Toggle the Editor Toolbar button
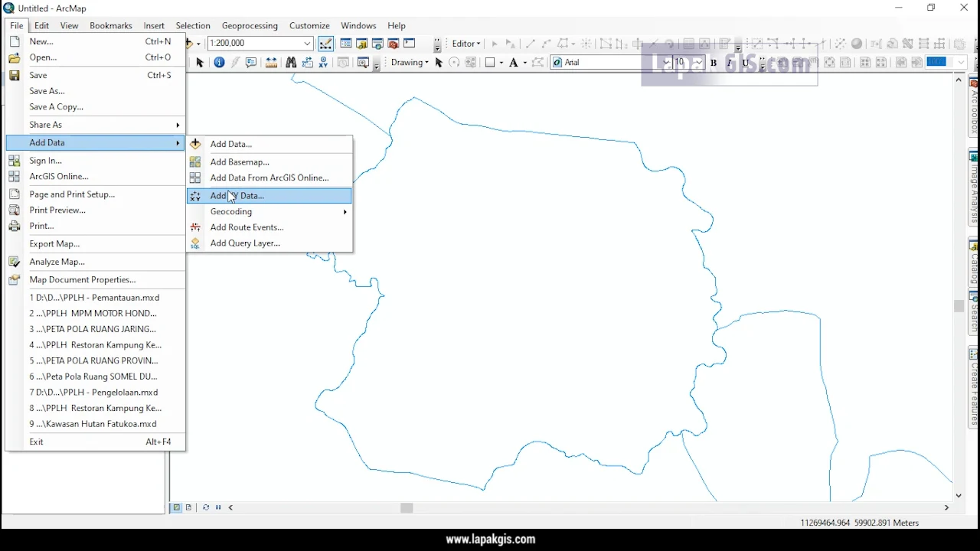This screenshot has width=980, height=551. point(325,44)
